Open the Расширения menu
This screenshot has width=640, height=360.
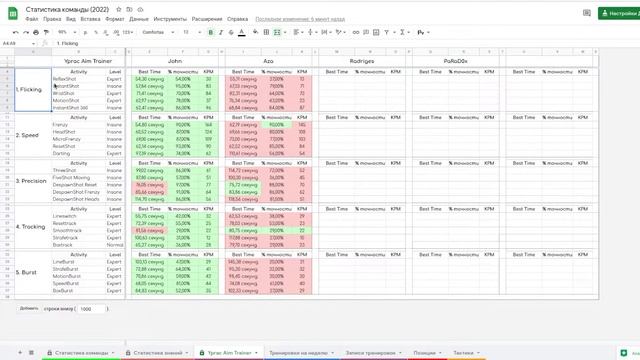coord(207,19)
